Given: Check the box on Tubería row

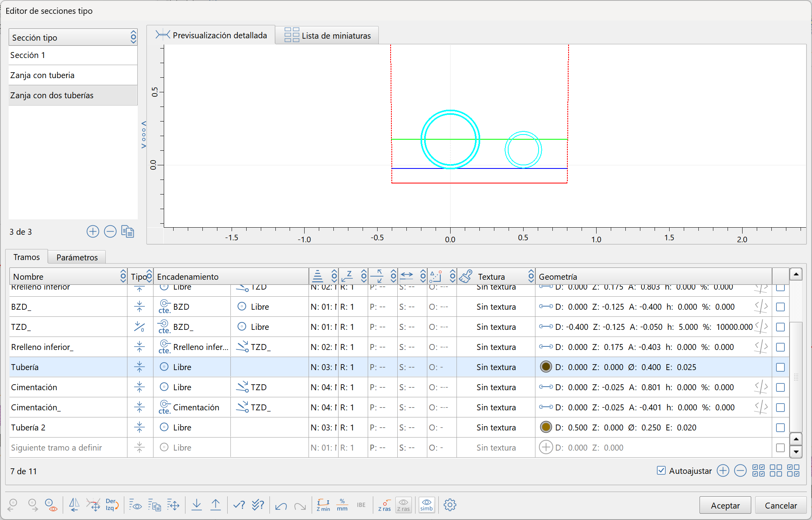Looking at the screenshot, I should [x=780, y=367].
